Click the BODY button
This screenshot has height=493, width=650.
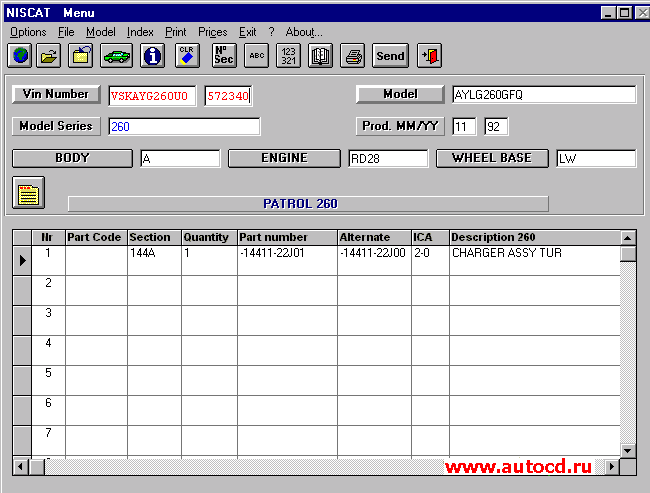(72, 158)
